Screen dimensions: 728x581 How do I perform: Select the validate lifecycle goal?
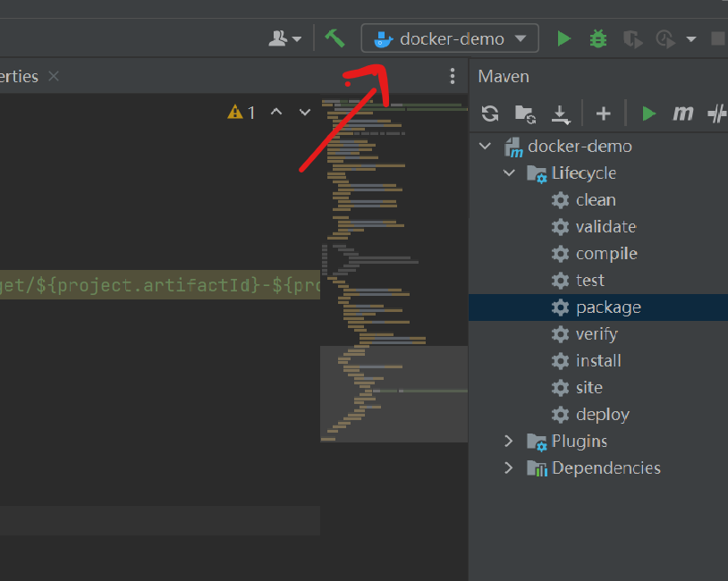[x=605, y=227]
